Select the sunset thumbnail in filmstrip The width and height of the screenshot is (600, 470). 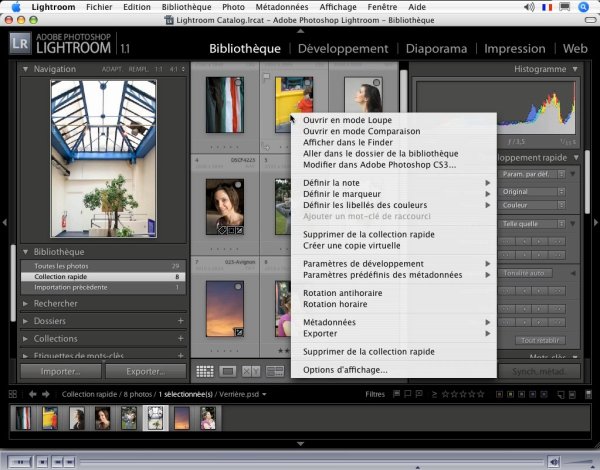coord(182,418)
